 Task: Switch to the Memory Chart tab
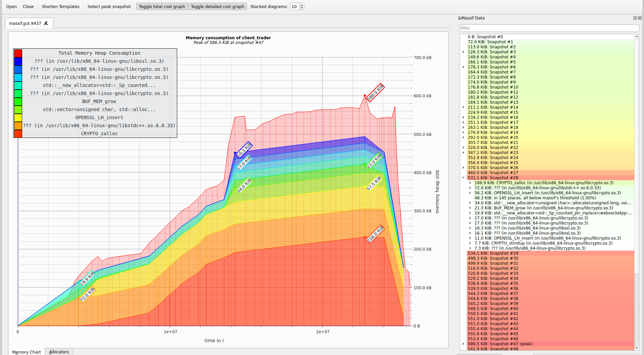tap(27, 352)
